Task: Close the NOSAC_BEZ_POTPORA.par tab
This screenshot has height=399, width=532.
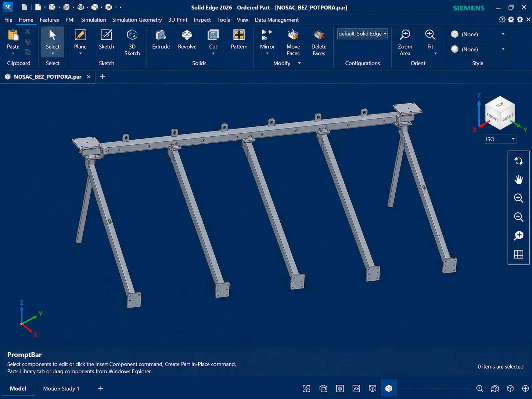Action: point(89,76)
